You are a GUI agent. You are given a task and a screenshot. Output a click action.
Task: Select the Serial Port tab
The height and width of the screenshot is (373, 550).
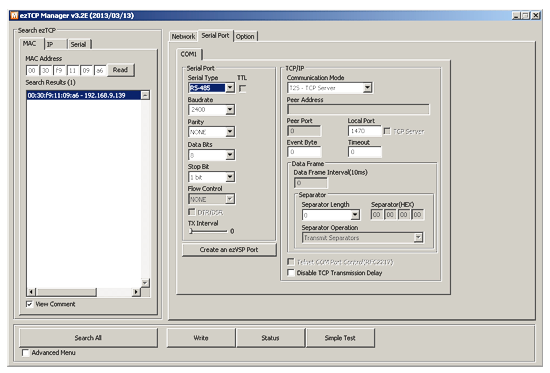click(x=215, y=35)
